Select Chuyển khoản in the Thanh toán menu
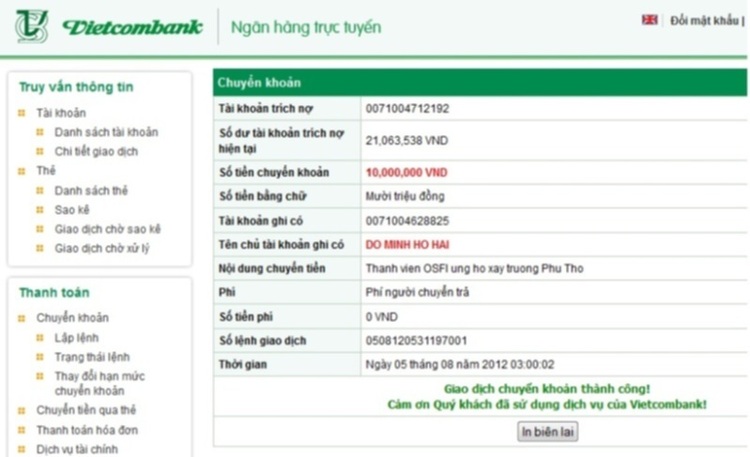The height and width of the screenshot is (457, 750). (x=73, y=317)
